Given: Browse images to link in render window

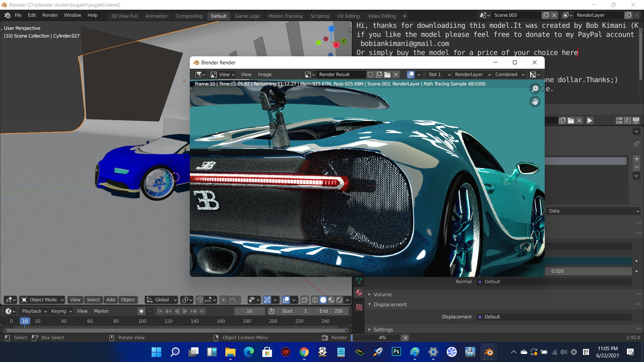Looking at the screenshot, I should tap(310, 74).
